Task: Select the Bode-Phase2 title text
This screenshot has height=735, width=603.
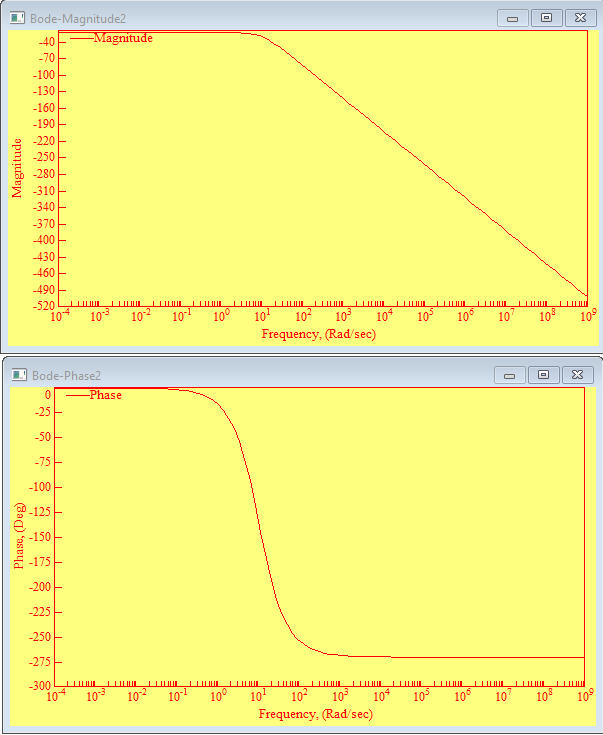Action: click(x=66, y=375)
